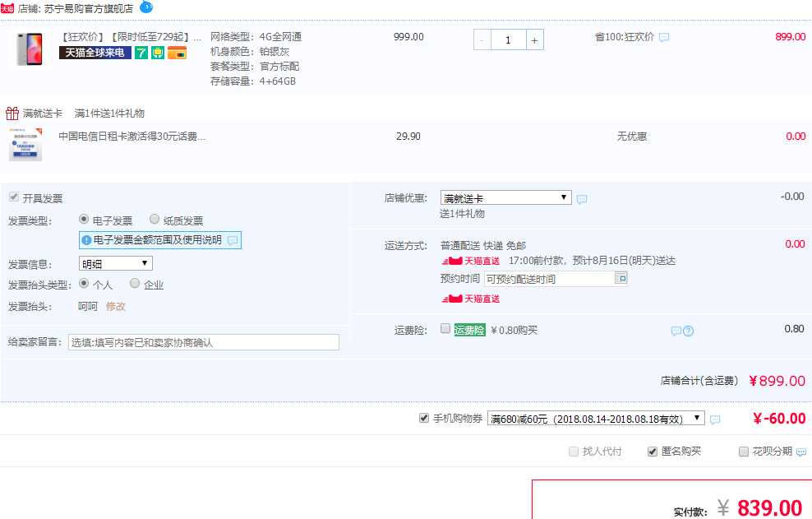
Task: Click the Tmall logo beside the store name
Action: 7,8
